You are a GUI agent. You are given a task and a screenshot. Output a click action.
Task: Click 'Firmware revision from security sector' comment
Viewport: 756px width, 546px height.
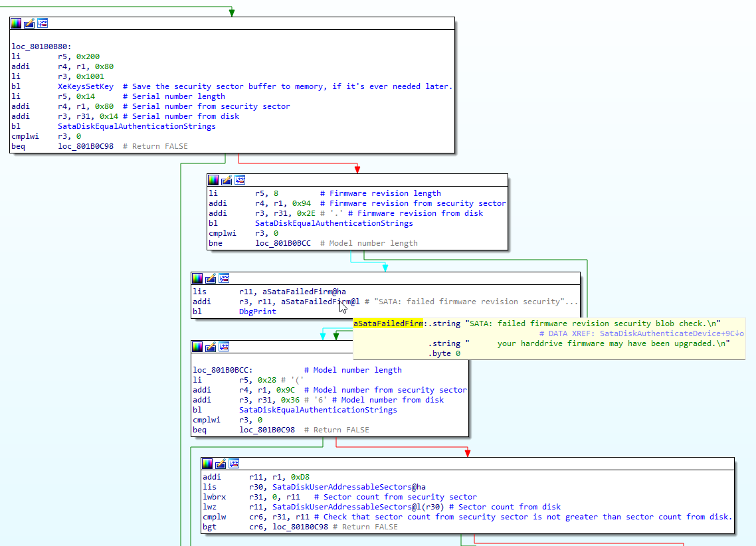(x=413, y=203)
